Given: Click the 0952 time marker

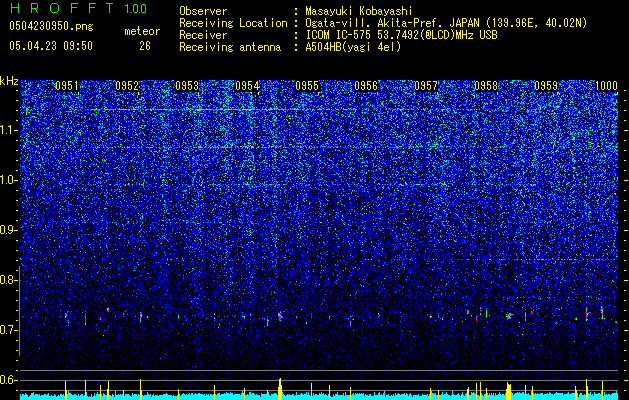Looking at the screenshot, I should point(127,86).
